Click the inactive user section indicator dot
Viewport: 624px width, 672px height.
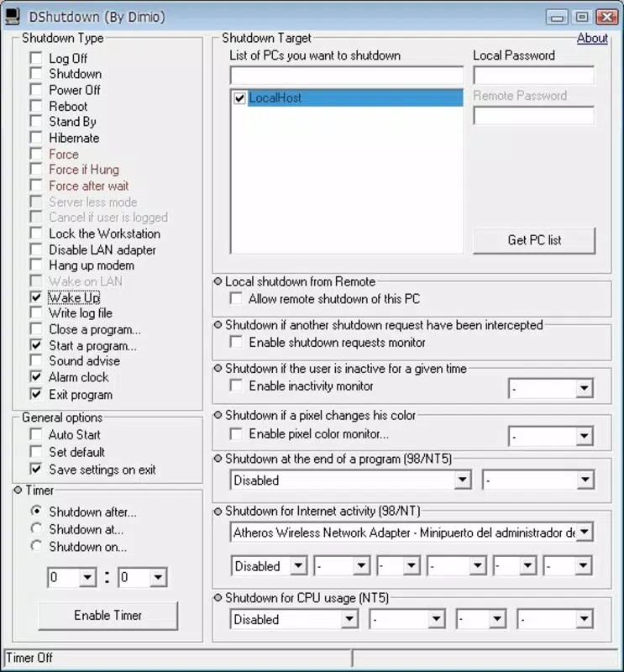[x=218, y=368]
